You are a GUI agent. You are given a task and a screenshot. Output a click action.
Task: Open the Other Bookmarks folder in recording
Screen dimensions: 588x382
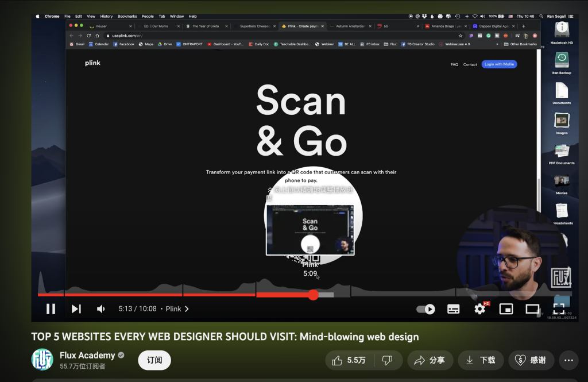[x=520, y=44]
